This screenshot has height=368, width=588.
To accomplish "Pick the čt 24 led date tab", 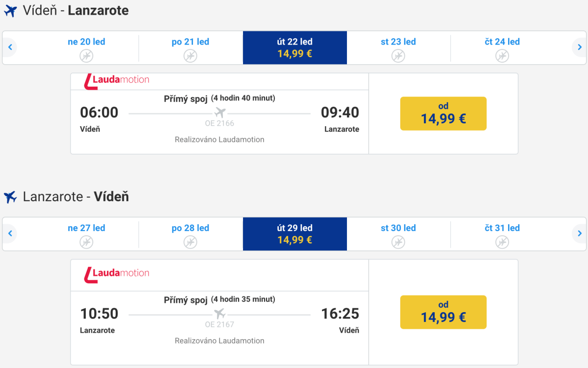I will pyautogui.click(x=502, y=48).
